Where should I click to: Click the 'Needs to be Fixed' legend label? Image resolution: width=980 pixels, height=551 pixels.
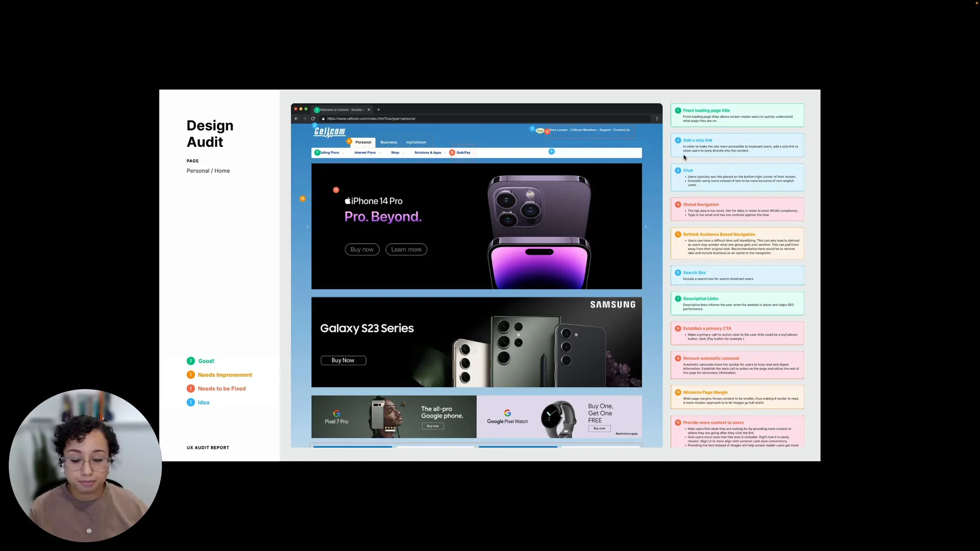point(222,389)
